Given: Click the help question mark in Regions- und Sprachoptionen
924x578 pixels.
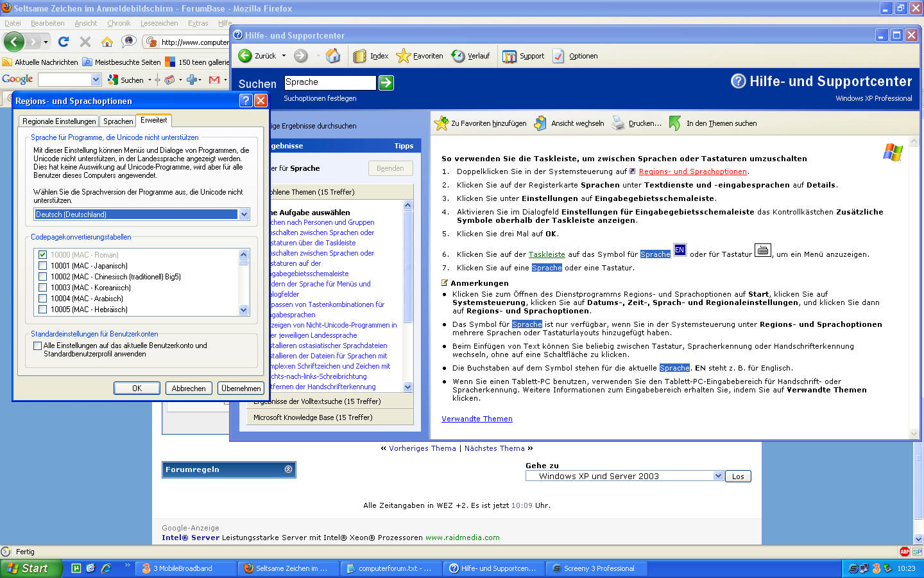Looking at the screenshot, I should (246, 100).
